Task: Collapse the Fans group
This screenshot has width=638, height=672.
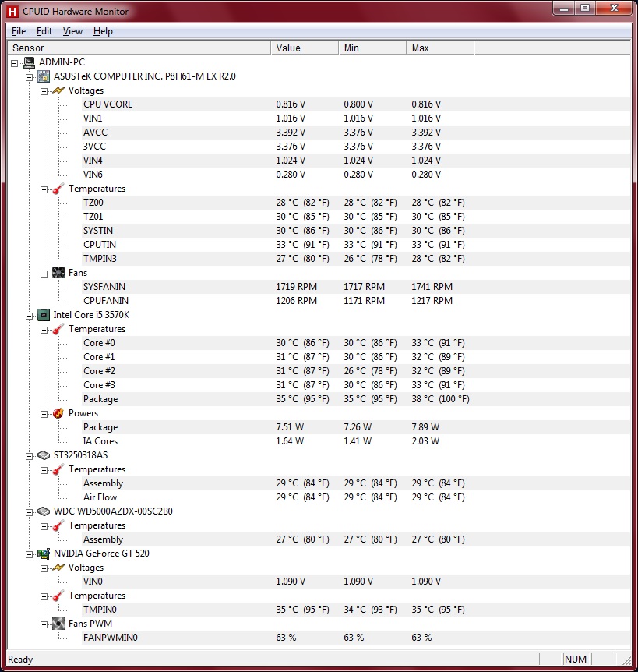Action: 44,274
